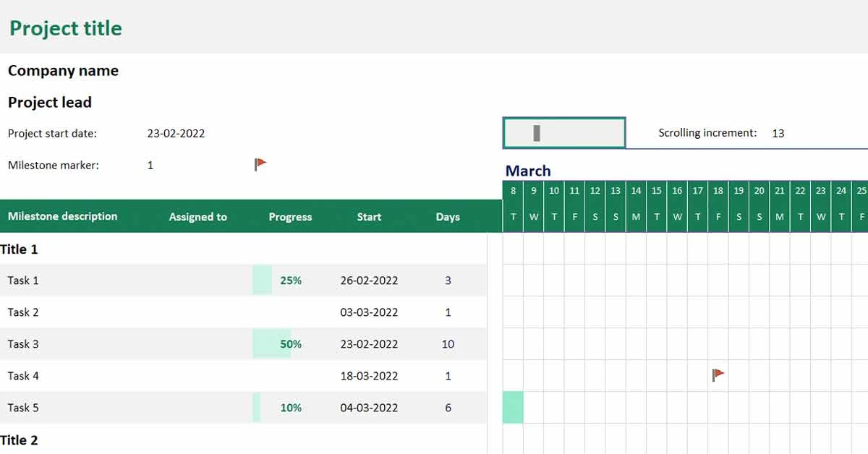Click the green Gantt cell for Task 5
Image resolution: width=868 pixels, height=454 pixels.
[513, 408]
